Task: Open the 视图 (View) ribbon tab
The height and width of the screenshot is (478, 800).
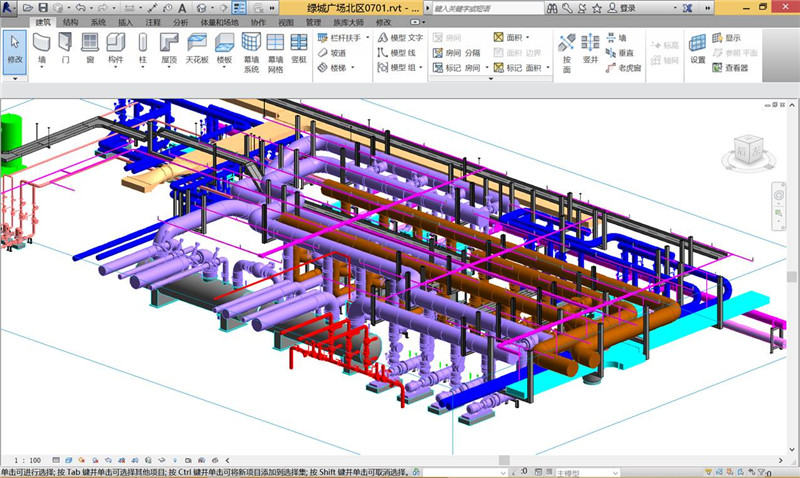Action: point(285,20)
